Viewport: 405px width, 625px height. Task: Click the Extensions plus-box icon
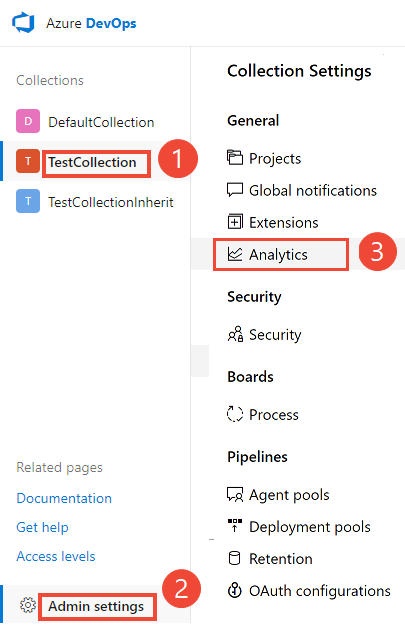click(x=235, y=222)
